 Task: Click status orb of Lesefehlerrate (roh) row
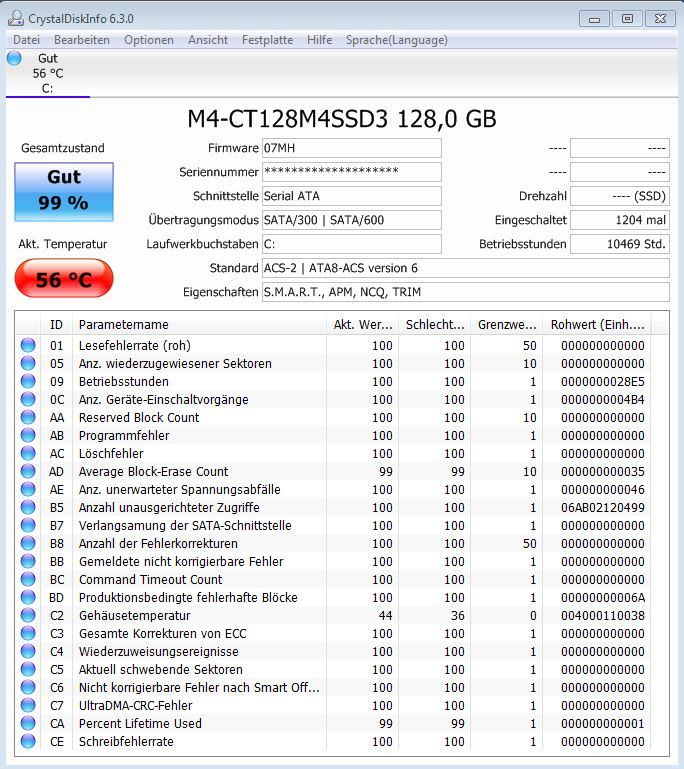pos(28,345)
